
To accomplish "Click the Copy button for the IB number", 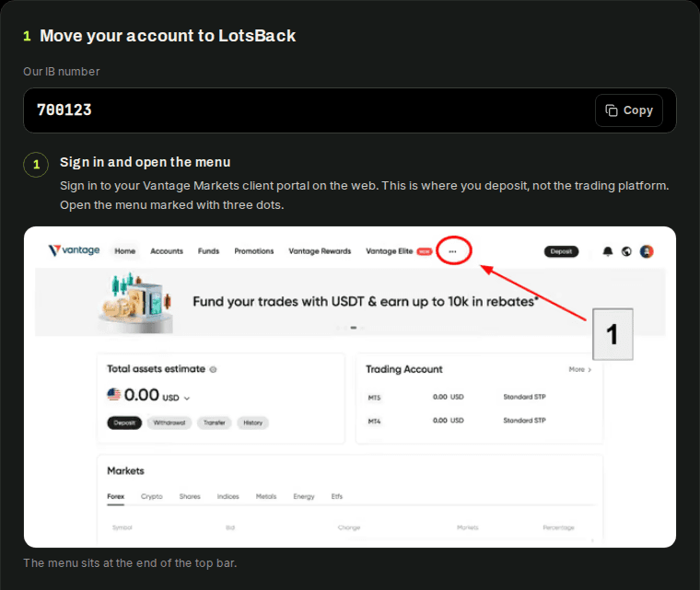I will [628, 110].
